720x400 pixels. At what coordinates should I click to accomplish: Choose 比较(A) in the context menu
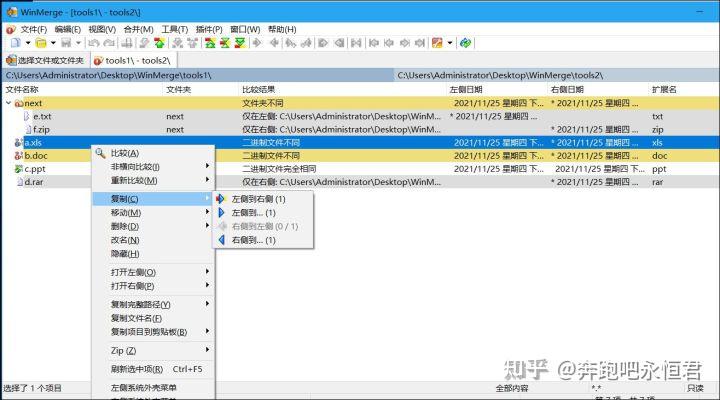click(x=153, y=153)
